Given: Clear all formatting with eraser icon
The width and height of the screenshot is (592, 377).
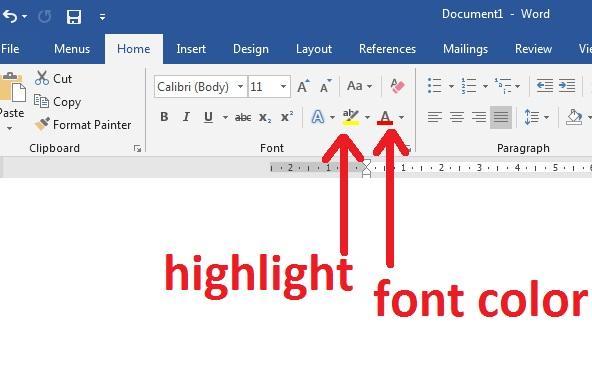Looking at the screenshot, I should click(x=397, y=86).
